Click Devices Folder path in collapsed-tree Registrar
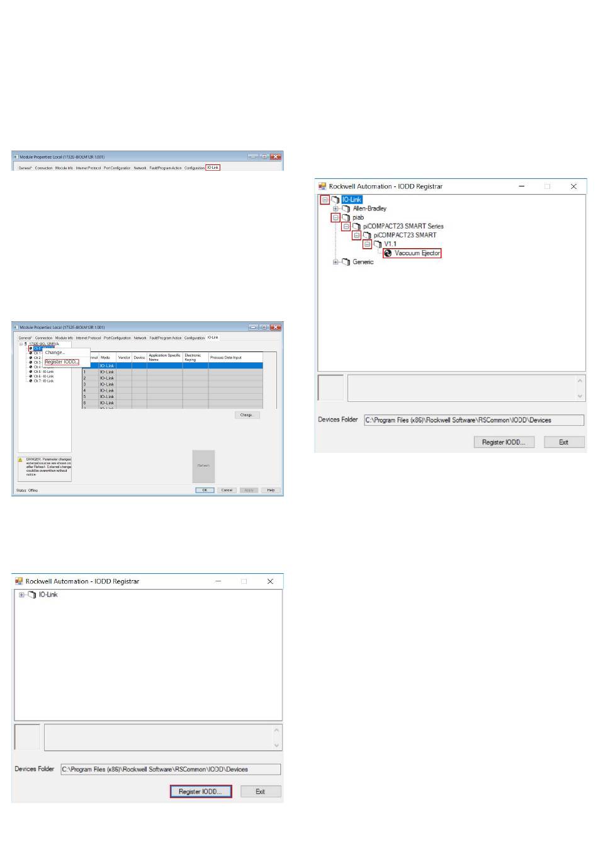 pos(171,769)
